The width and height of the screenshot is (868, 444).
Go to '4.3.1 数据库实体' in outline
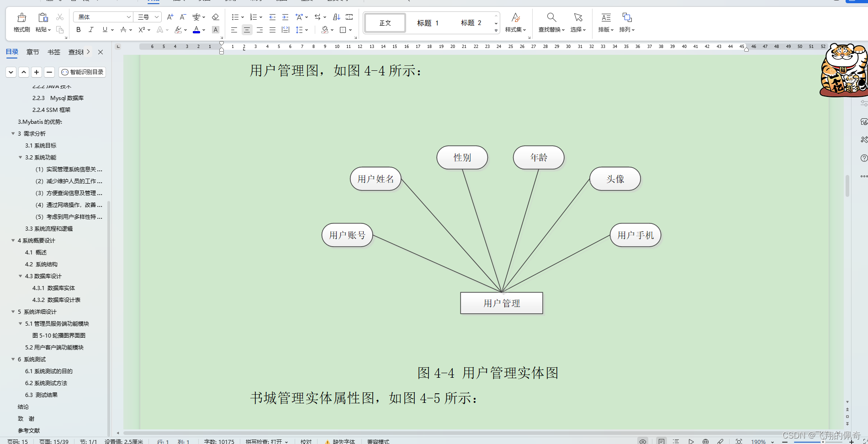coord(53,288)
